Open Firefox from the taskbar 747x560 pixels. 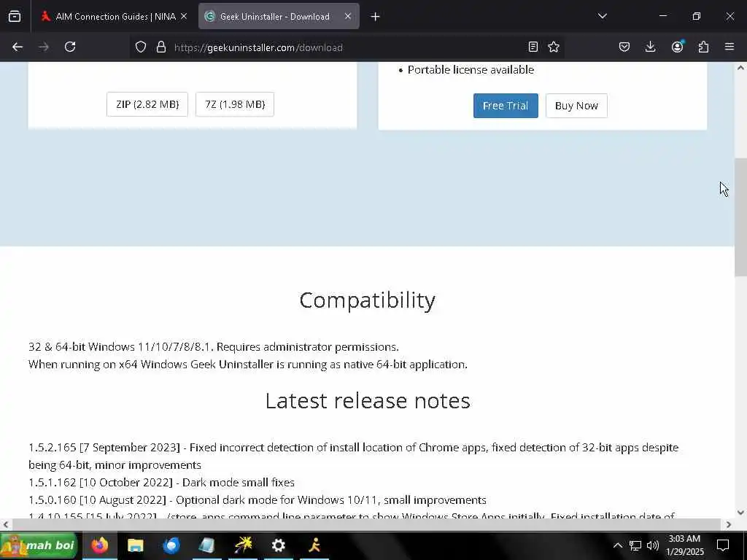coord(99,545)
